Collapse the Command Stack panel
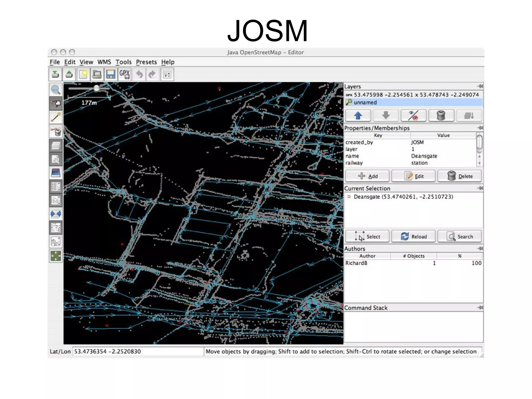Screen dimensions: 532x399 tap(480, 308)
